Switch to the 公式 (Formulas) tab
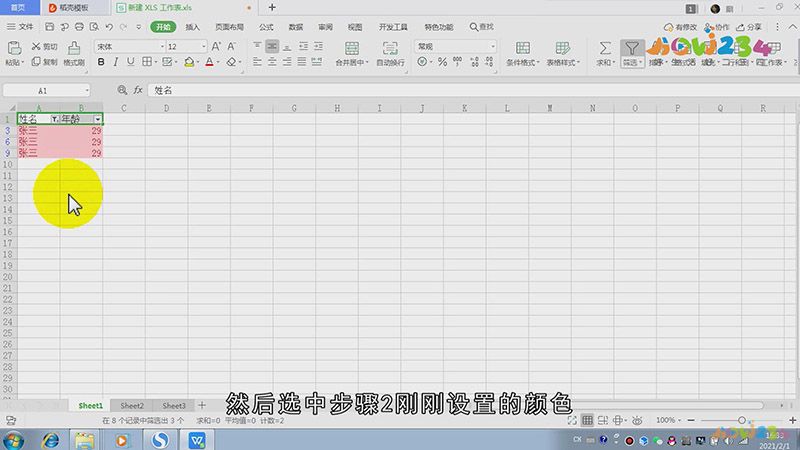The width and height of the screenshot is (800, 450). [266, 27]
